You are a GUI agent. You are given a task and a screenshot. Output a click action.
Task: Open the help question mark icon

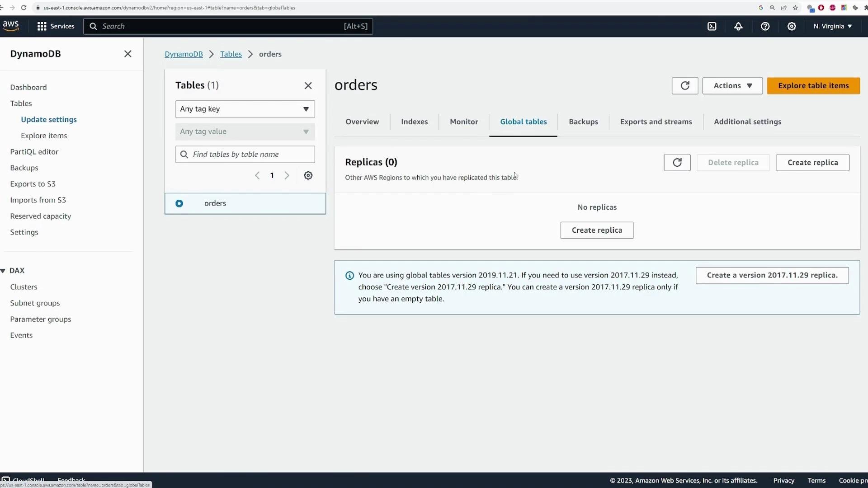(765, 26)
